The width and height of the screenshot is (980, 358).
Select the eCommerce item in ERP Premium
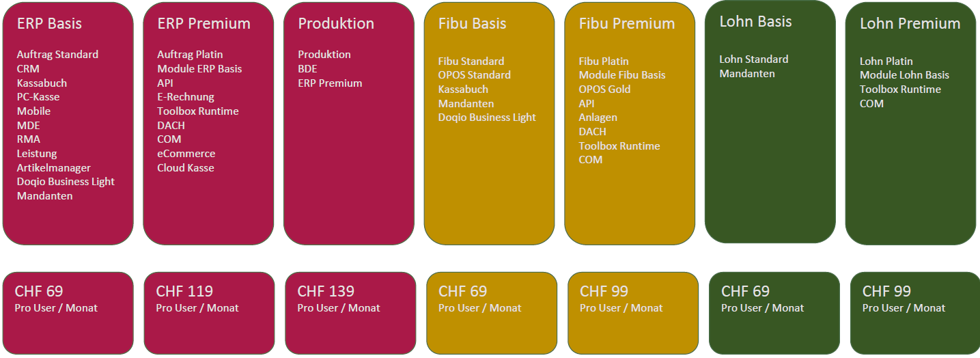(x=186, y=154)
